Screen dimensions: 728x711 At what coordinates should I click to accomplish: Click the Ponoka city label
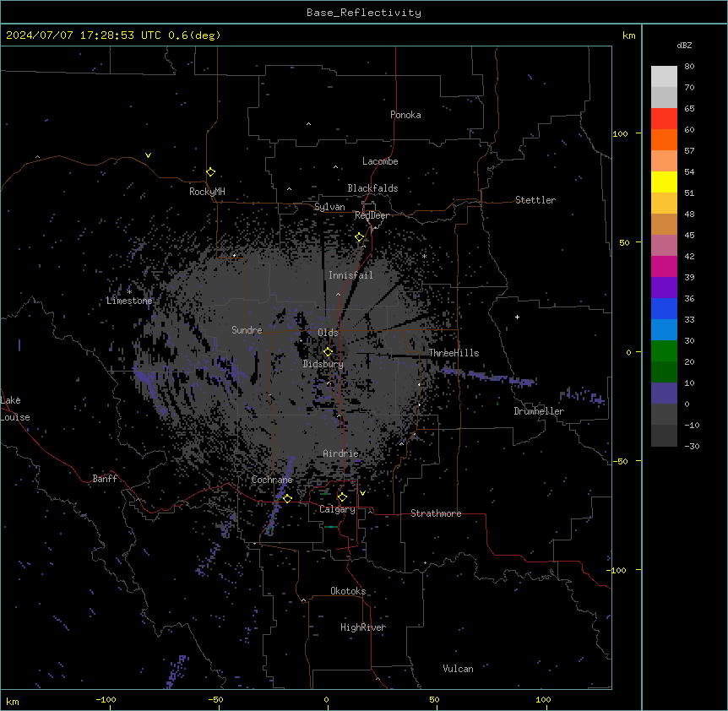[405, 115]
